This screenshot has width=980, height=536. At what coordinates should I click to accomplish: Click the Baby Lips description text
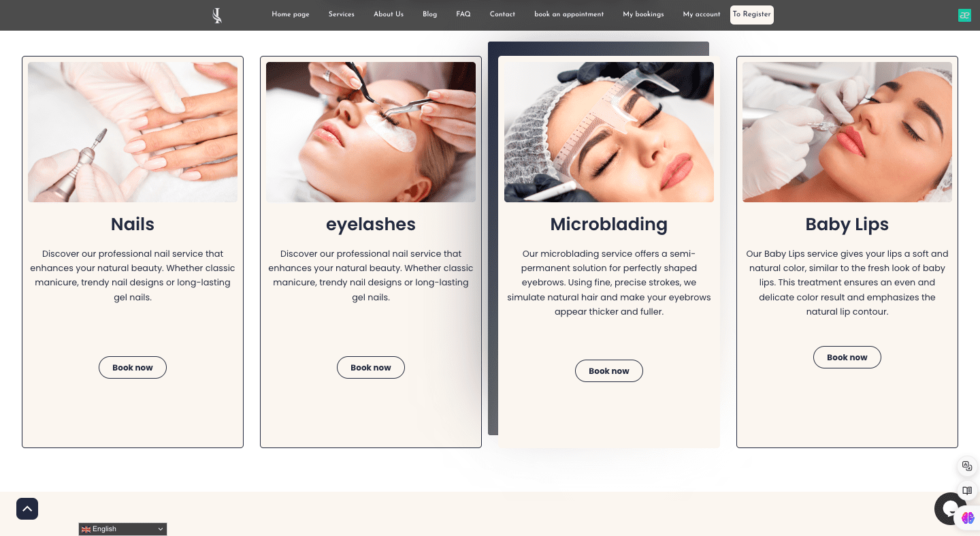click(x=847, y=283)
